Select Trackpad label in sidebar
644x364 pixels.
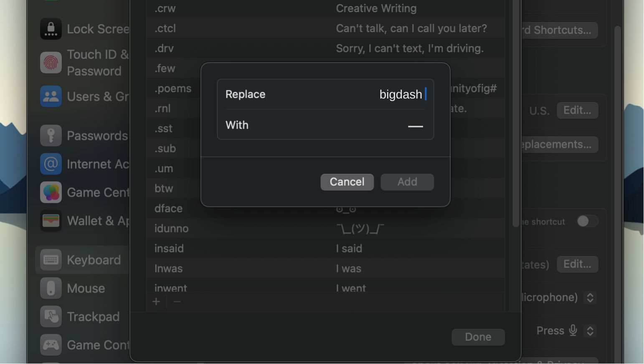94,317
